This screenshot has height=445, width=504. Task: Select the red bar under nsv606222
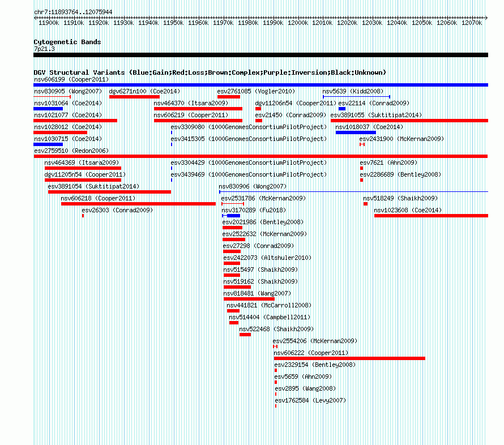349,358
